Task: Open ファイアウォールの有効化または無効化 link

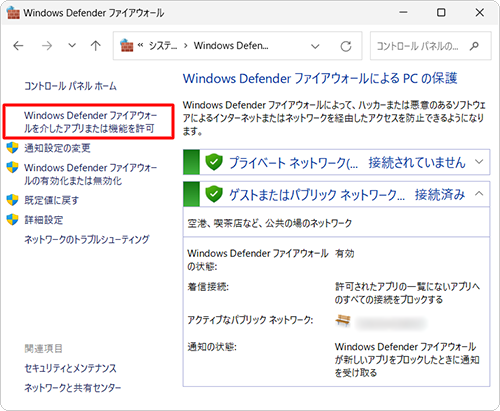Action: point(90,174)
